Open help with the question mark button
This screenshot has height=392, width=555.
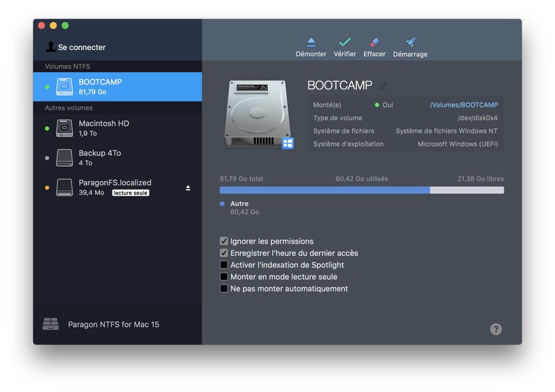coord(496,330)
